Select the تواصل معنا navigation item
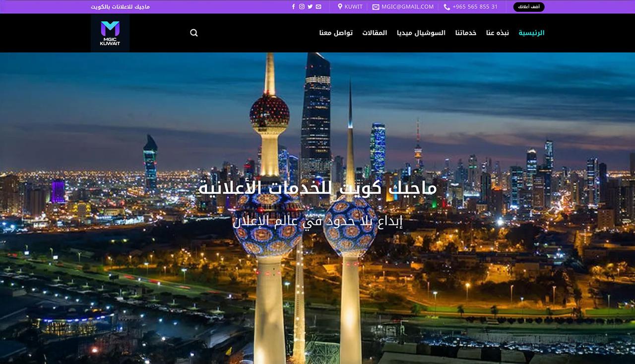Image resolution: width=635 pixels, height=364 pixels. pyautogui.click(x=335, y=33)
